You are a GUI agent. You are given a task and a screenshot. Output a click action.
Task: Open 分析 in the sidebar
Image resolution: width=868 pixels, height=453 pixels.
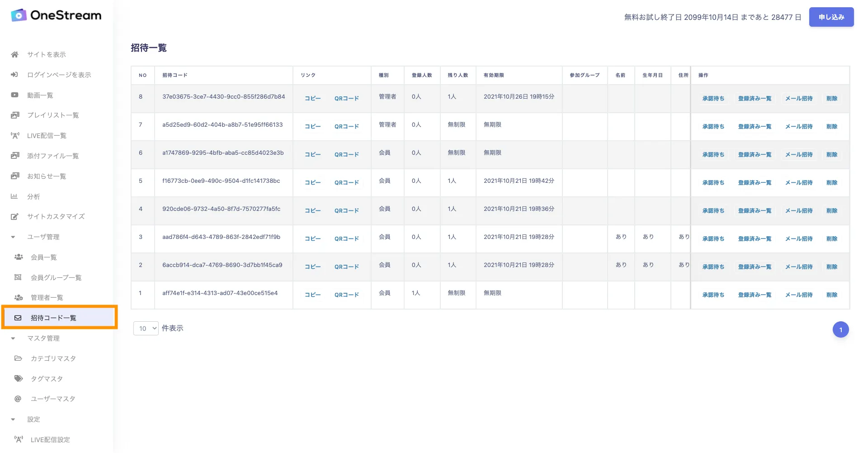point(33,196)
